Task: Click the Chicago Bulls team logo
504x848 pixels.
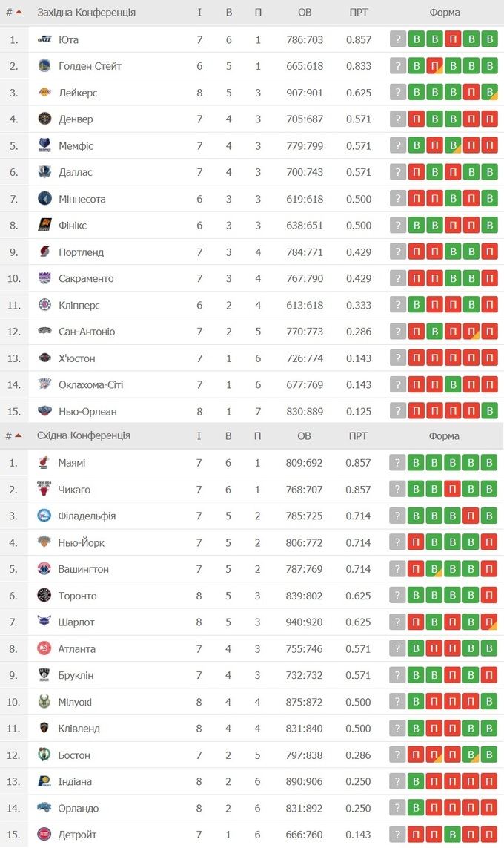Action: click(44, 490)
